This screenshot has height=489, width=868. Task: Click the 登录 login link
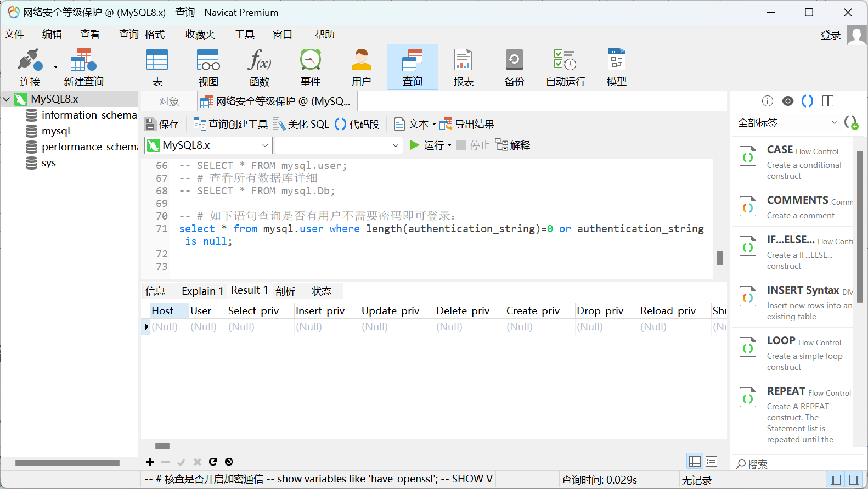[x=830, y=35]
